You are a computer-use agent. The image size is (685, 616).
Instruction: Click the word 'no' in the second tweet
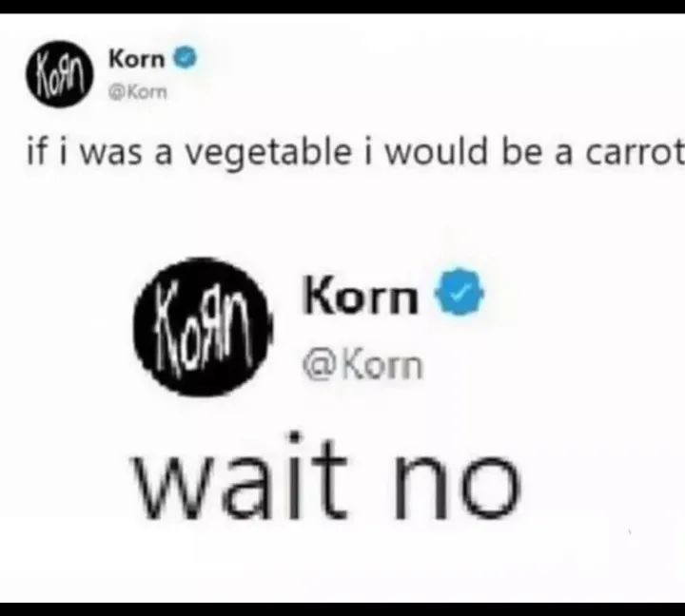(458, 488)
